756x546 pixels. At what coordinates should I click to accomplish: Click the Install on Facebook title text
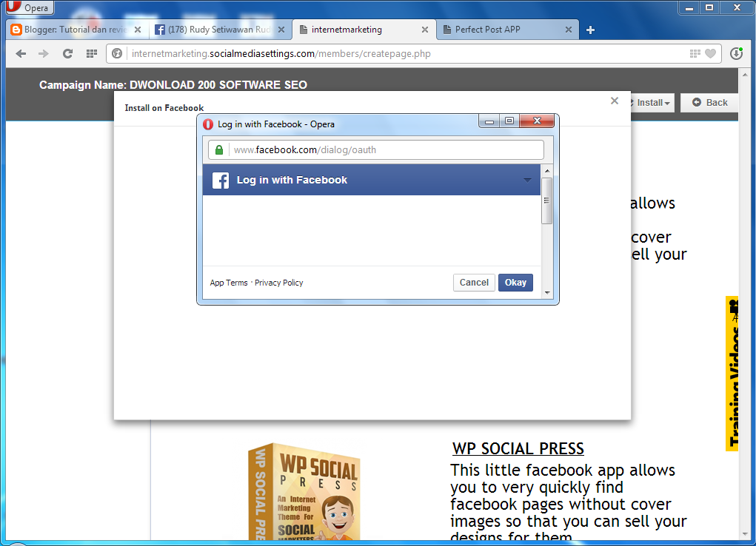point(164,108)
